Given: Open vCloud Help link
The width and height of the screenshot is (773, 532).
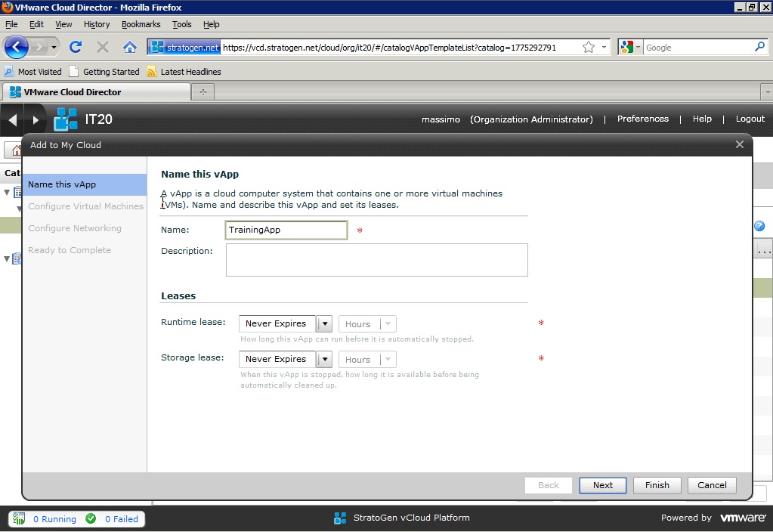Looking at the screenshot, I should (702, 119).
